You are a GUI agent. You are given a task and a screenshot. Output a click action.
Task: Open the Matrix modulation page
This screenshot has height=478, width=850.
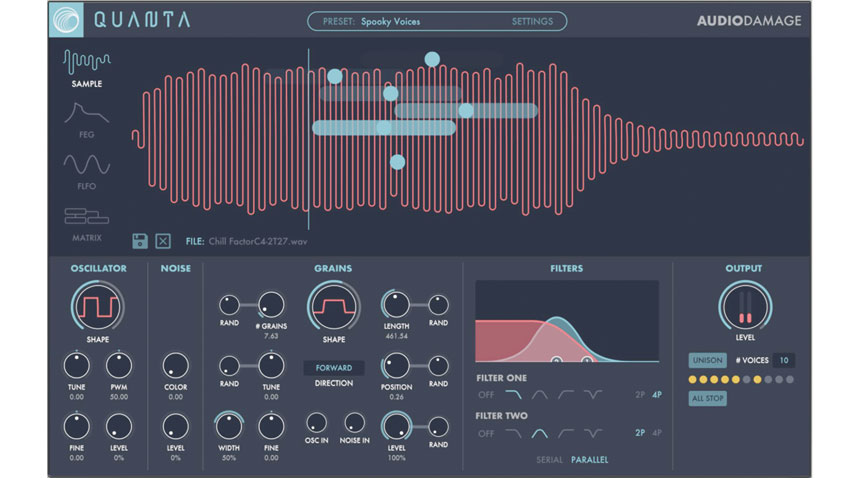coord(87,224)
